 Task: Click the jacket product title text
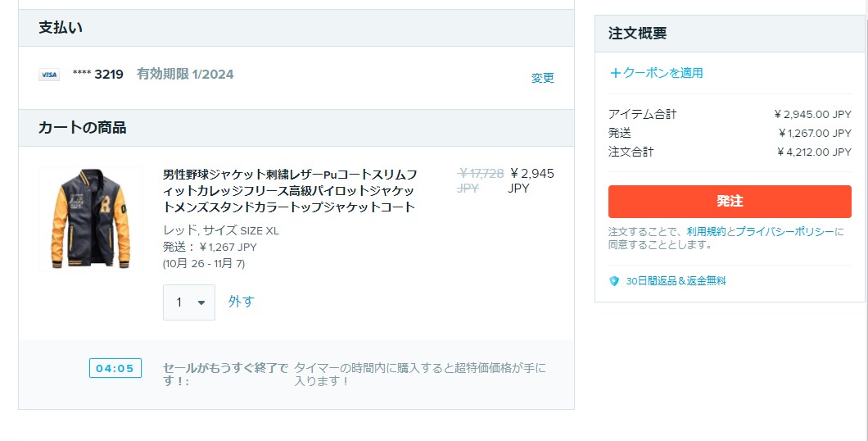[x=290, y=190]
